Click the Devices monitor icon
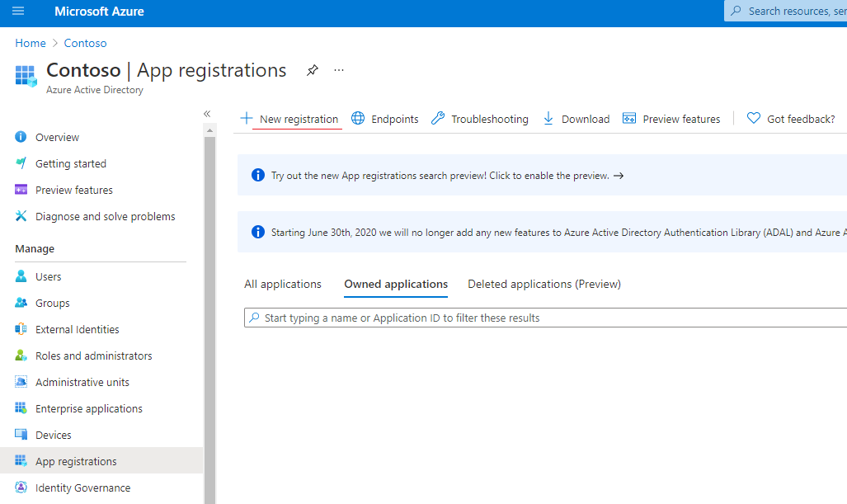This screenshot has width=847, height=504. [x=21, y=435]
